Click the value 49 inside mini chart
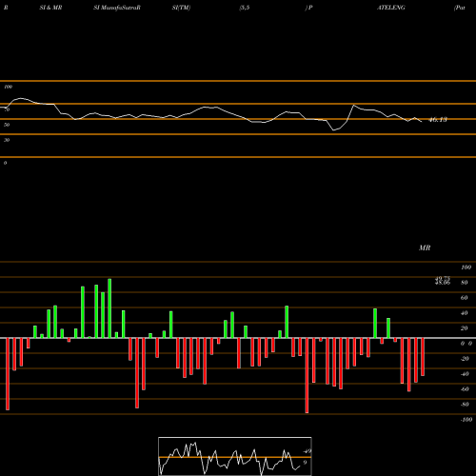The height and width of the screenshot is (476, 476). tap(307, 451)
